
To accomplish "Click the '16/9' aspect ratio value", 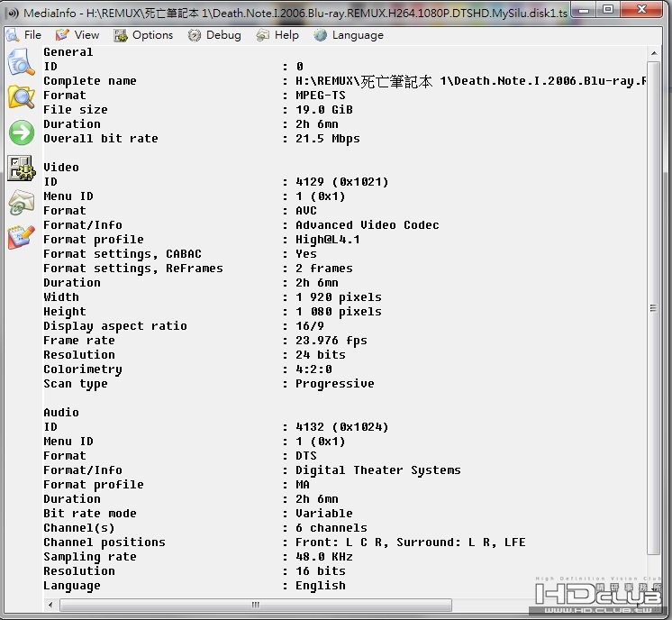I will (310, 326).
